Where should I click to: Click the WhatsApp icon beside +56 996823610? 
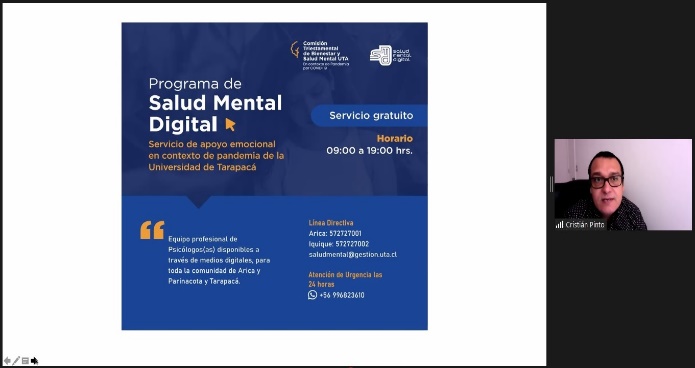click(x=312, y=295)
